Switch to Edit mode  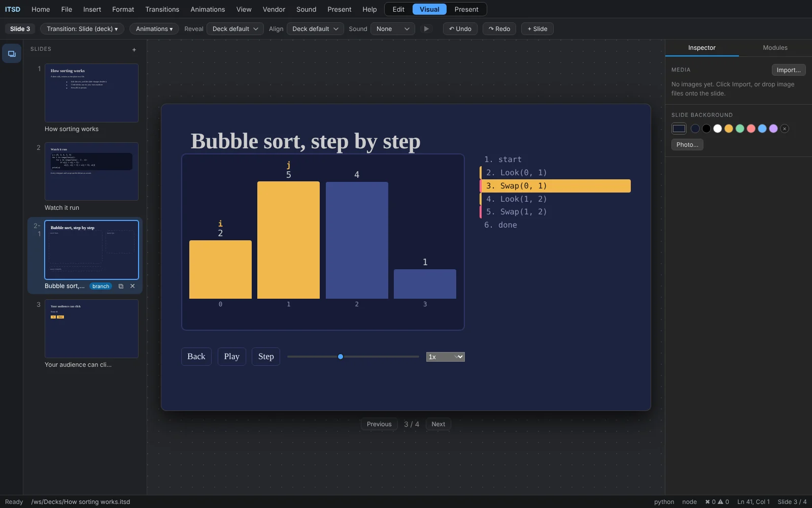coord(398,9)
